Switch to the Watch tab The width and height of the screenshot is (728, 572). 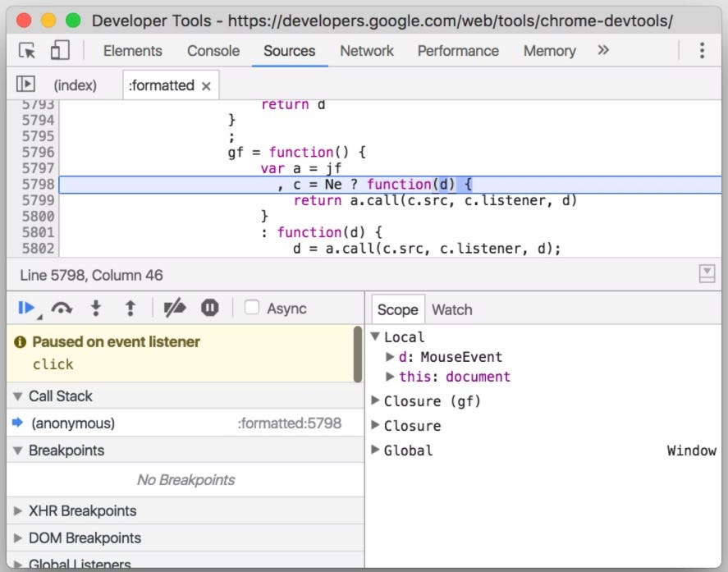(451, 309)
